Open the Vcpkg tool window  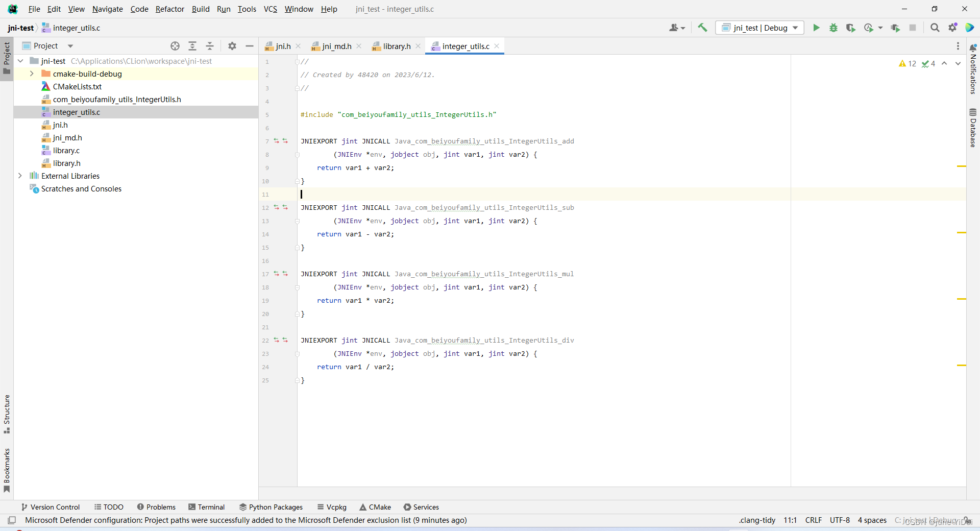click(x=332, y=507)
